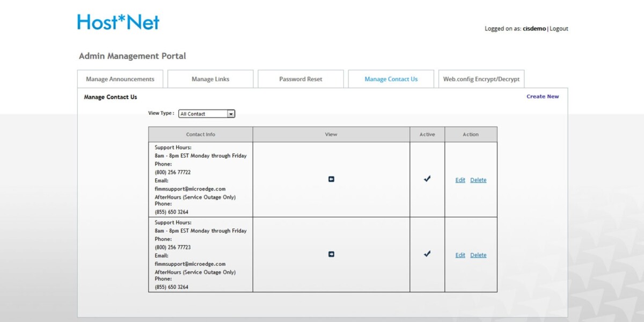Viewport: 644px width, 322px height.
Task: Open the View Type dropdown arrow
Action: [231, 114]
